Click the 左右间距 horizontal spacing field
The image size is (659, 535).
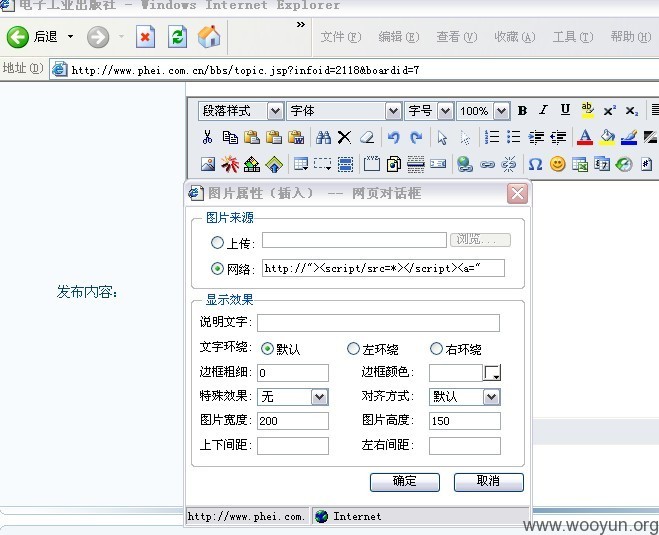pyautogui.click(x=465, y=446)
